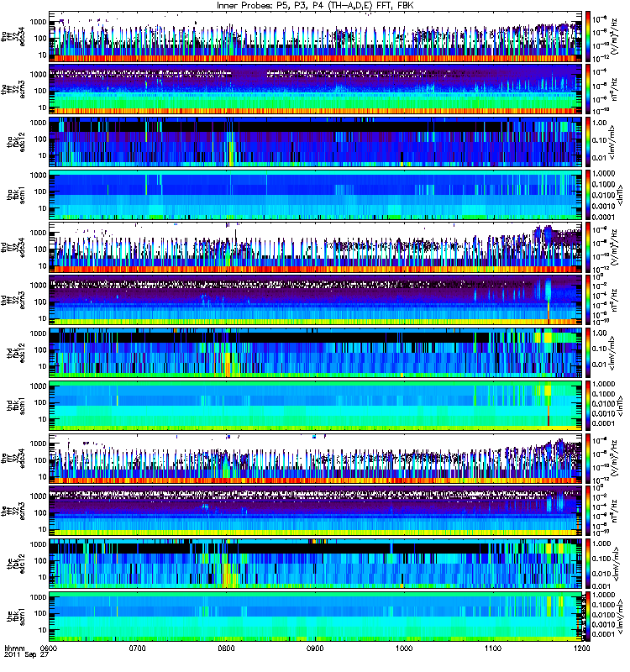The height and width of the screenshot is (672, 630).
Task: Click the '0600' time axis label
Action: pos(50,648)
